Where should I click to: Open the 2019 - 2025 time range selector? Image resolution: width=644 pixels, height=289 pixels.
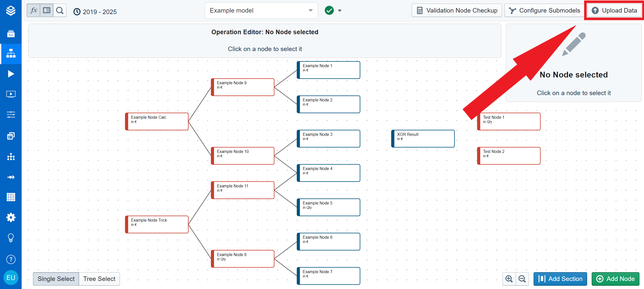tap(95, 12)
